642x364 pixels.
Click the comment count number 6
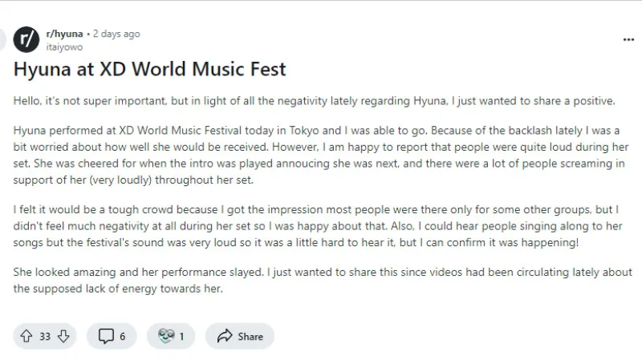click(123, 337)
